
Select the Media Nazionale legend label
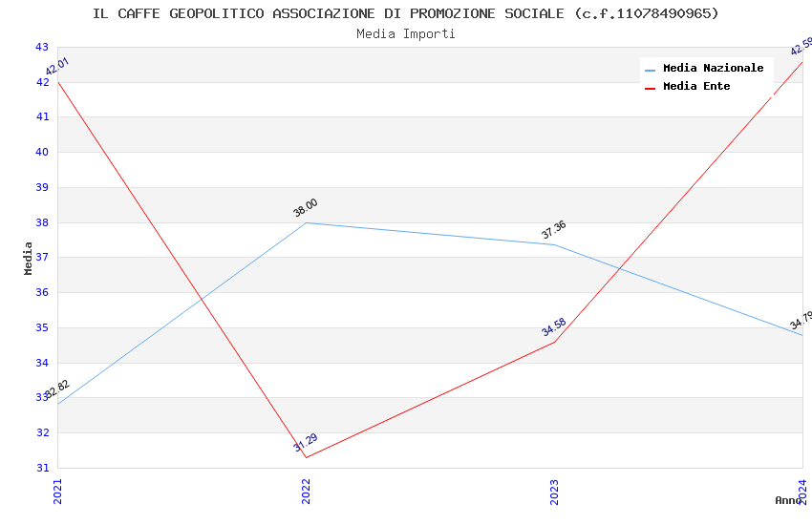713,69
